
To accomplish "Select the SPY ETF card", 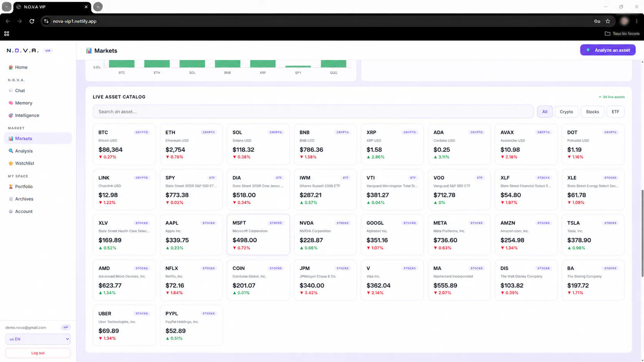I will click(x=191, y=189).
